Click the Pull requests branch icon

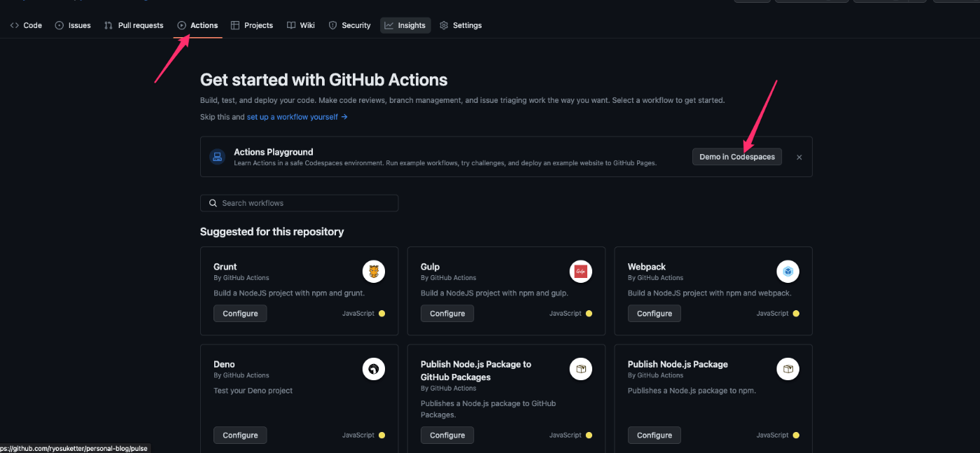pyautogui.click(x=108, y=25)
